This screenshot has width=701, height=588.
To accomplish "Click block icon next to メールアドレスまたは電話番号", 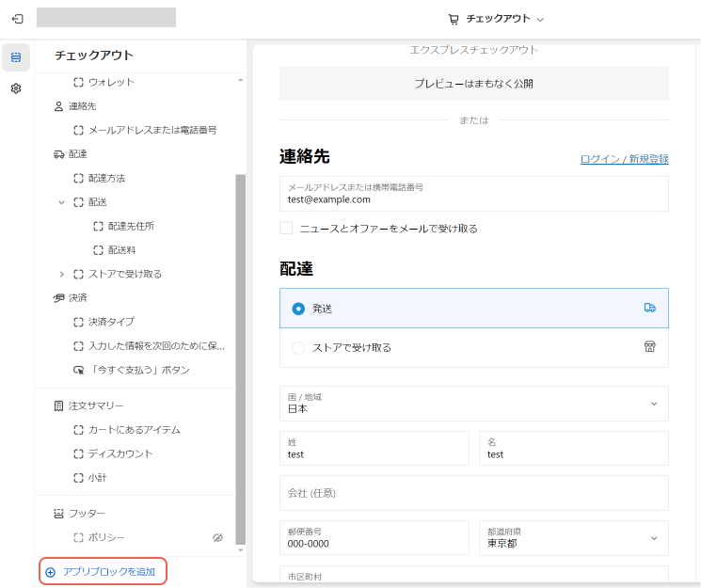I will click(x=78, y=130).
